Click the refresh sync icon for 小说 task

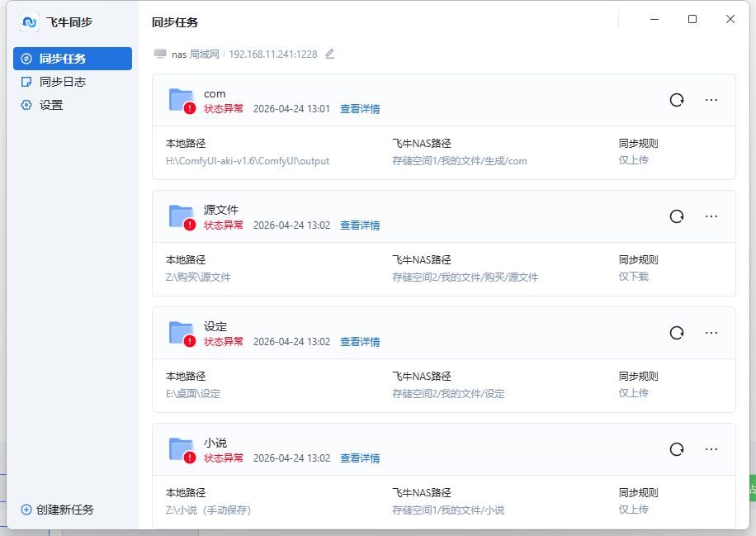click(677, 449)
